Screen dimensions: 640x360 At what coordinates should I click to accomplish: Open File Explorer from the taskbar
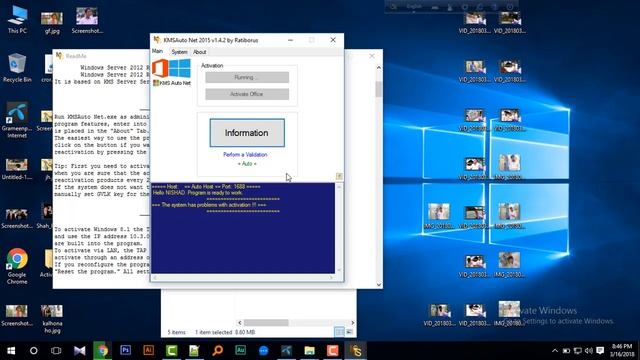click(309, 351)
